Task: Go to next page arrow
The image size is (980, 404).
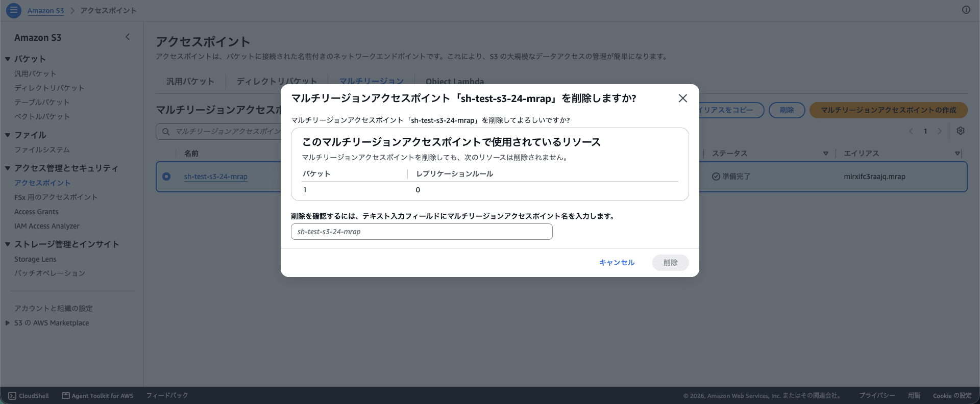Action: [x=939, y=131]
